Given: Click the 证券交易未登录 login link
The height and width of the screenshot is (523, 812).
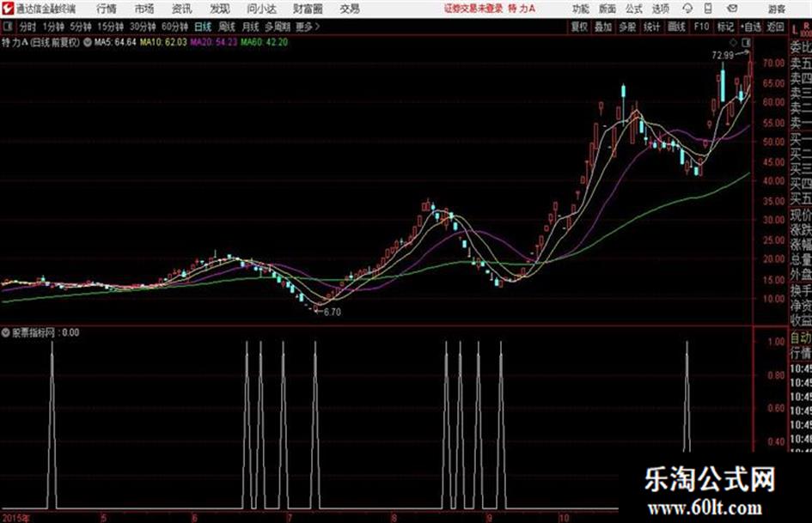Looking at the screenshot, I should pyautogui.click(x=473, y=9).
